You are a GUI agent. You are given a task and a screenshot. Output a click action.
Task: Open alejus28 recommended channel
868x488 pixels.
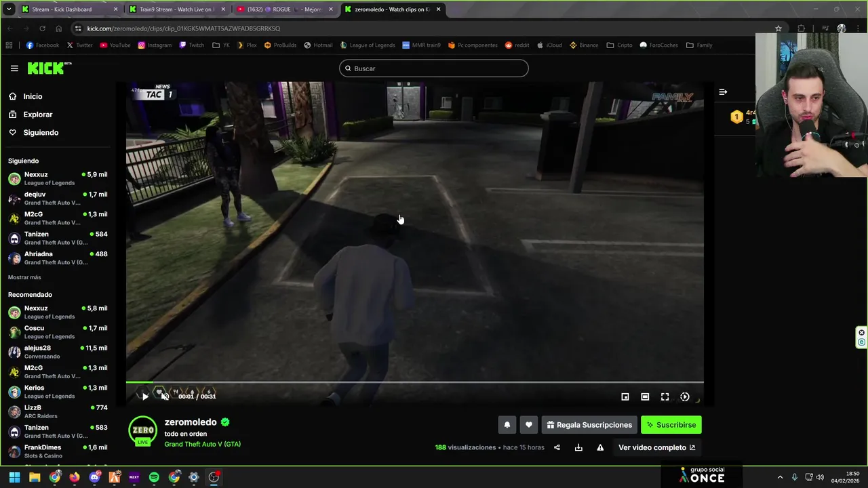point(58,351)
